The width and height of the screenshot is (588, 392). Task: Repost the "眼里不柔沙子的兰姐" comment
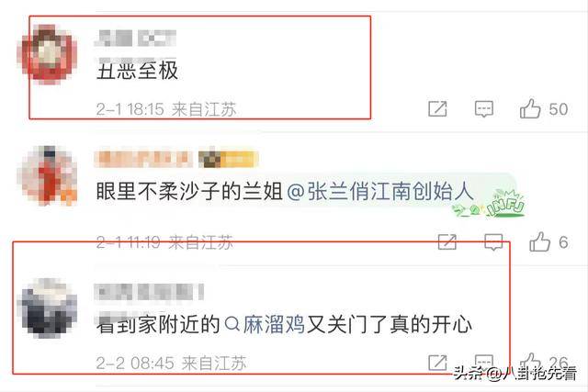click(447, 241)
